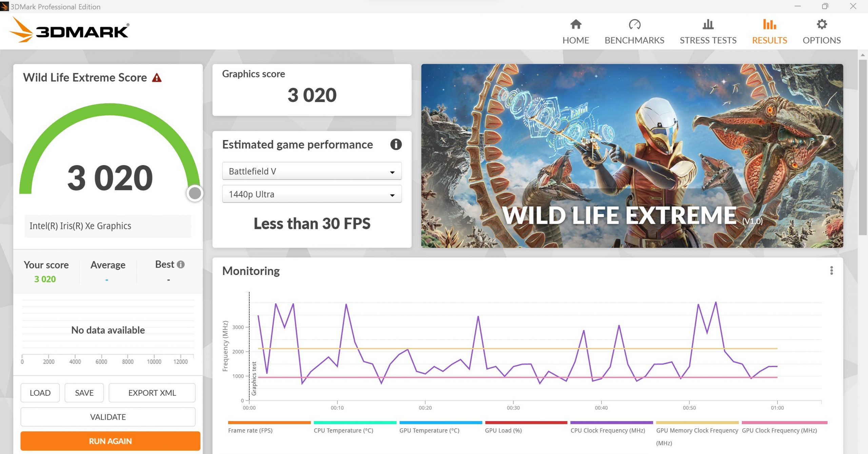Go to BENCHMARKS tab label
This screenshot has height=454, width=868.
click(x=634, y=40)
